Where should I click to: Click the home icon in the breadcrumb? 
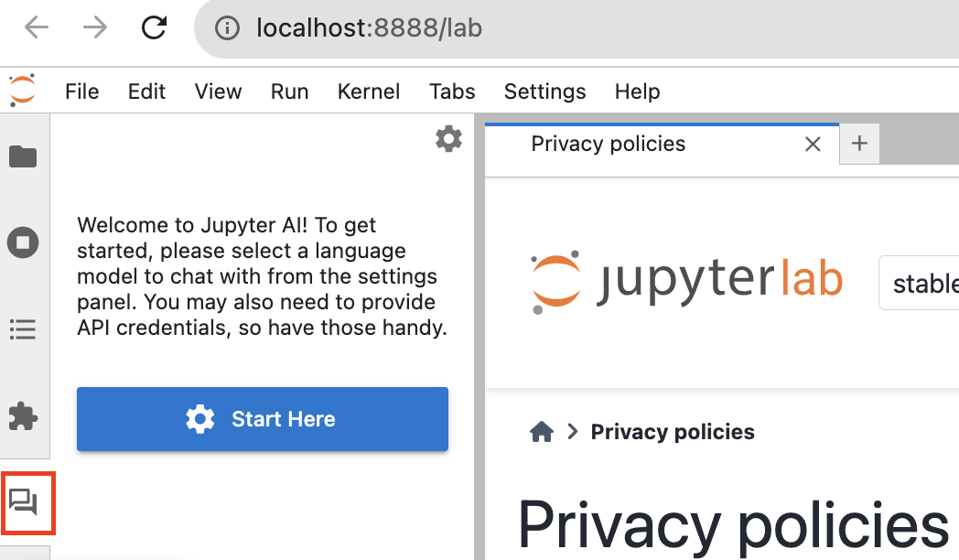coord(542,432)
